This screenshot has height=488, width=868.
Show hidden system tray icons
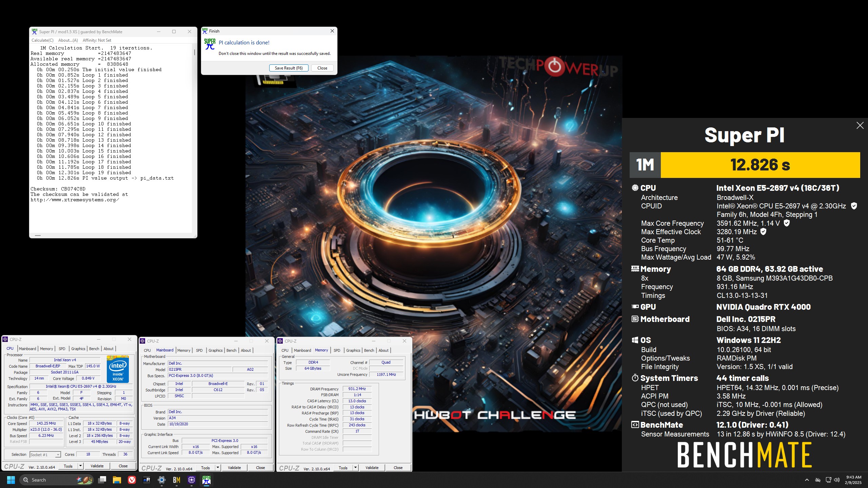pyautogui.click(x=807, y=480)
